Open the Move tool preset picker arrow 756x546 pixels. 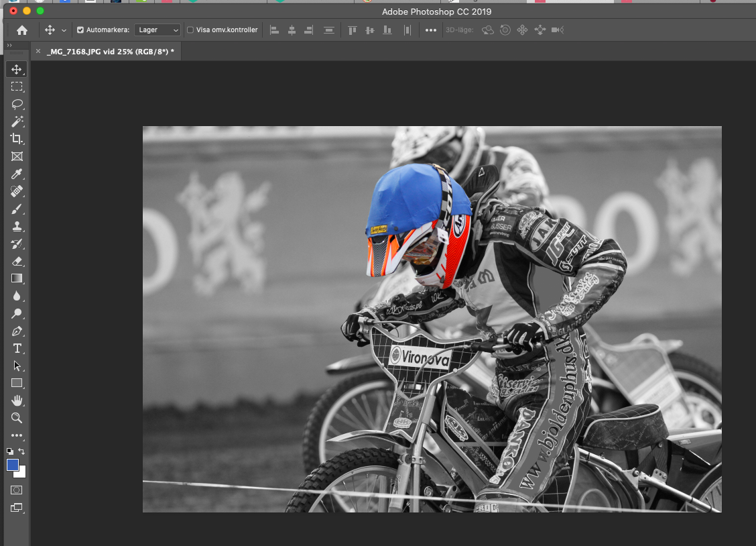click(64, 30)
